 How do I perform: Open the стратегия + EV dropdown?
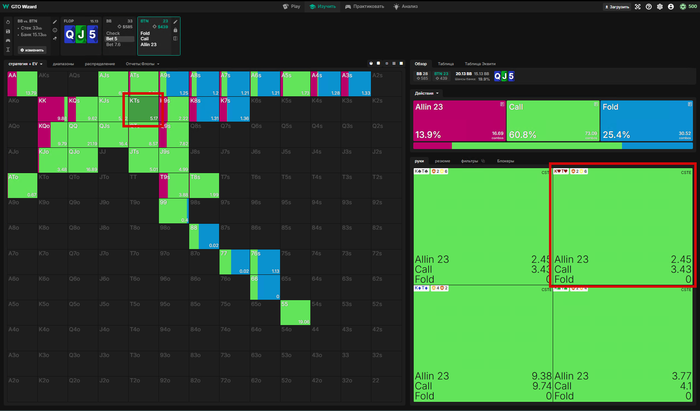(25, 64)
